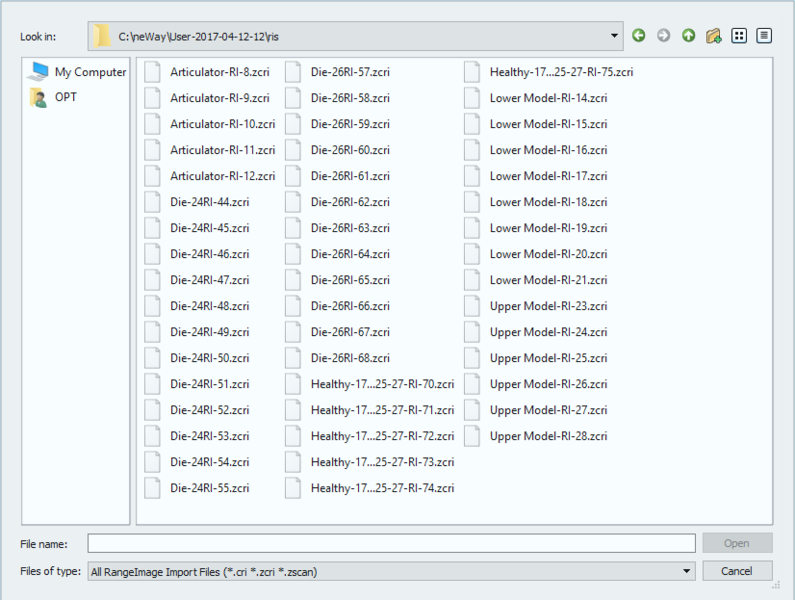
Task: Select file Upper Model-RI-27.zcri
Action: point(548,410)
